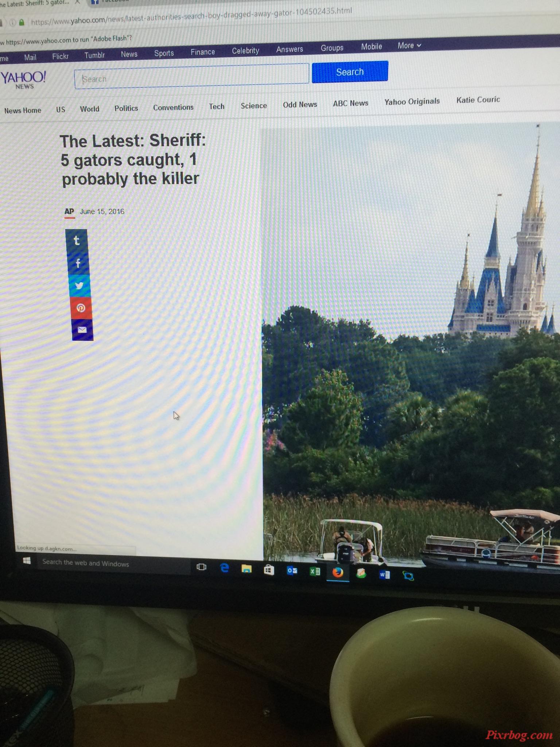Click the blue Search button

click(x=350, y=72)
